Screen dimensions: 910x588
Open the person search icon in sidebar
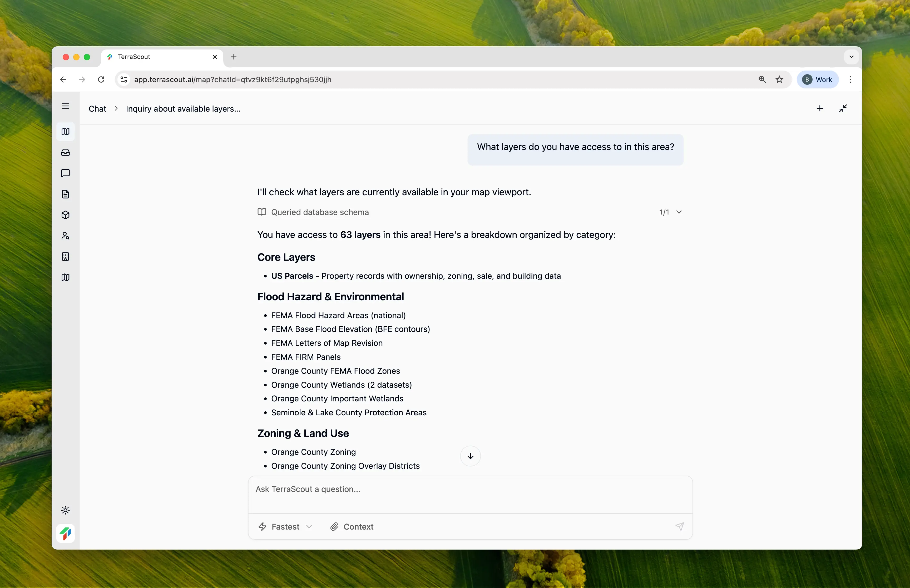pyautogui.click(x=65, y=236)
